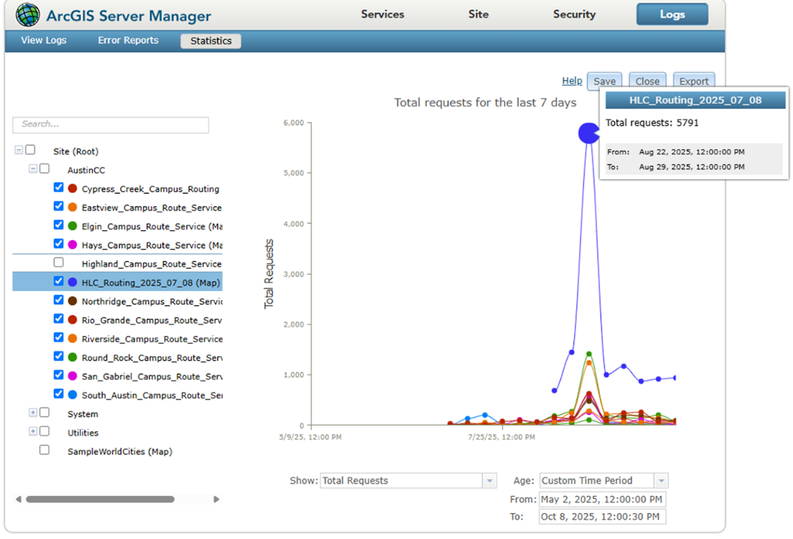Click the Save button
The image size is (793, 539).
pyautogui.click(x=604, y=81)
